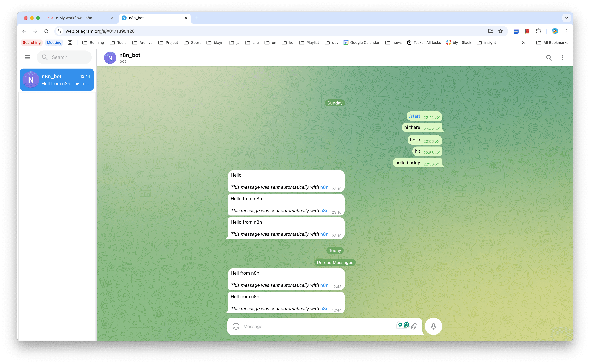Open the Running bookmarks folder
The image size is (590, 364).
tap(93, 43)
